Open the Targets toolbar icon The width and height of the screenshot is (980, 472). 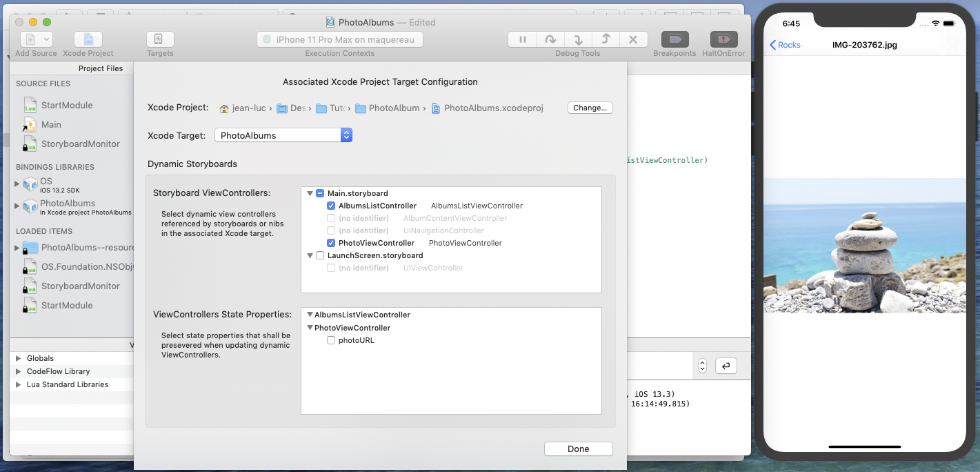160,39
